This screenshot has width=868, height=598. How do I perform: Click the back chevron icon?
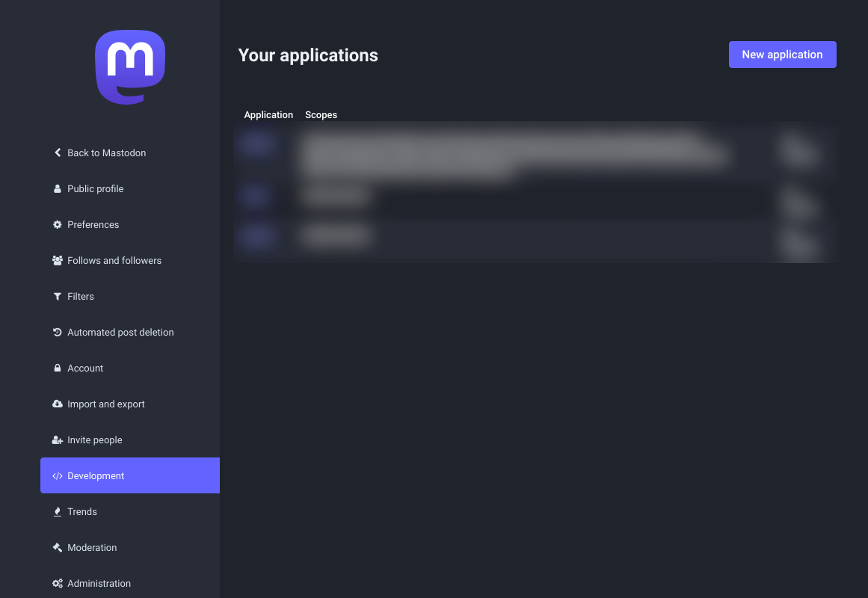coord(58,152)
